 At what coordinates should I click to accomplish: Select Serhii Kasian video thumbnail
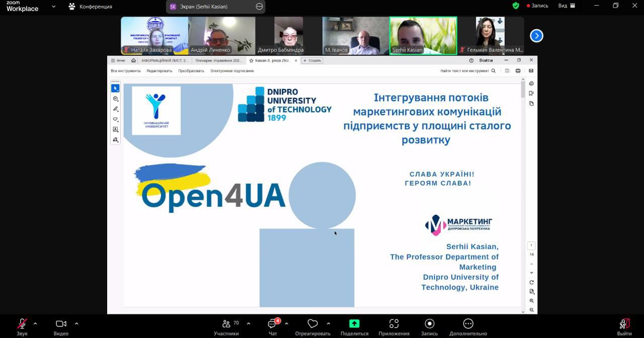(x=423, y=35)
